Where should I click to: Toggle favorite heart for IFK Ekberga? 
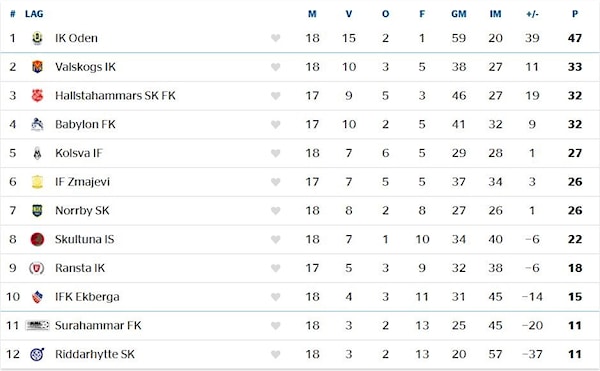(x=276, y=297)
